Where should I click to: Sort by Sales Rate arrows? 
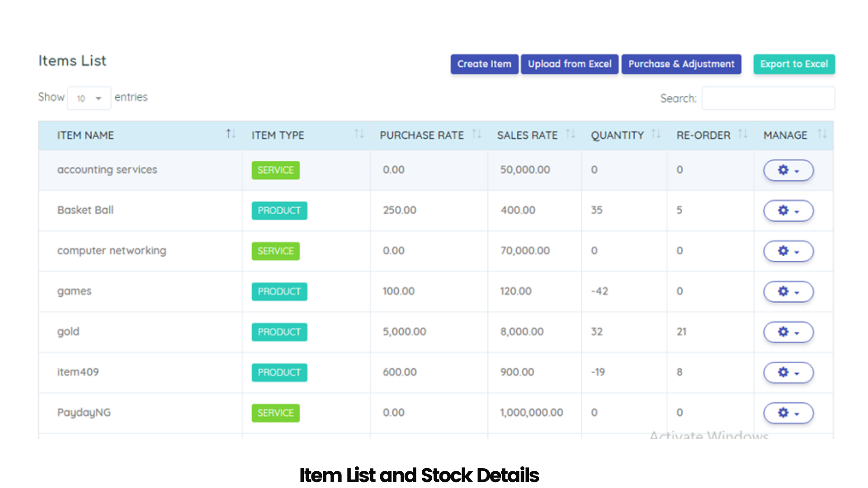pyautogui.click(x=571, y=134)
